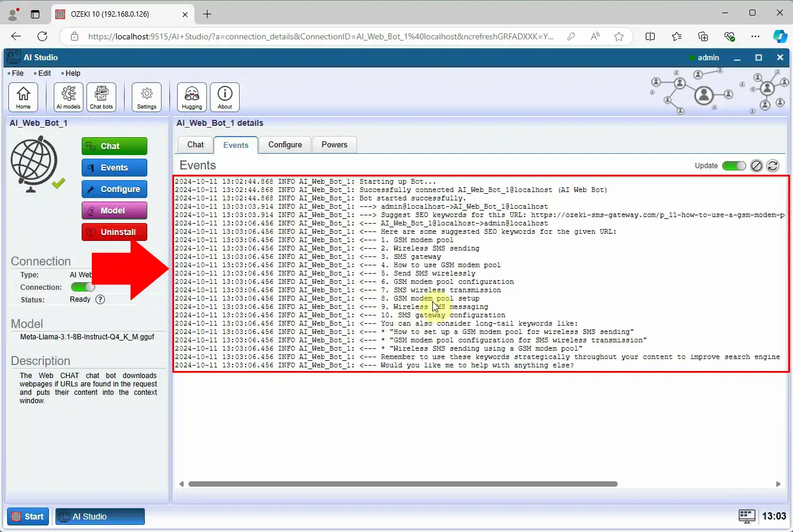Screen dimensions: 793x532
Task: Open the About info button
Action: (225, 97)
